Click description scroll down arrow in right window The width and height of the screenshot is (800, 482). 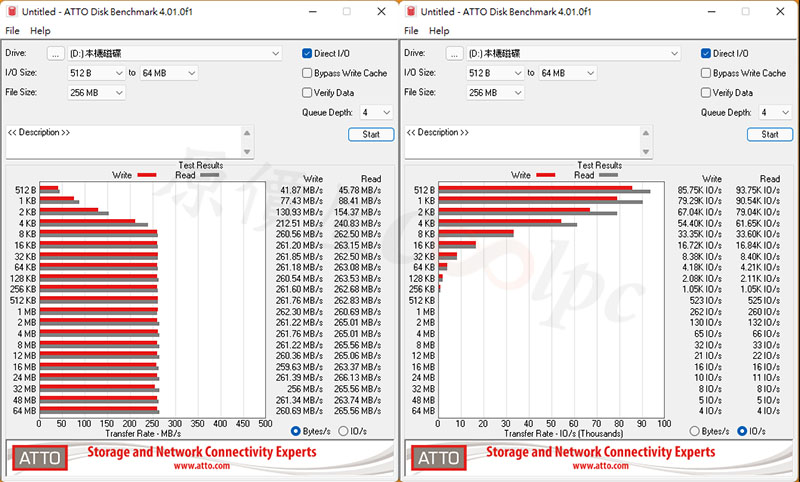click(x=646, y=151)
